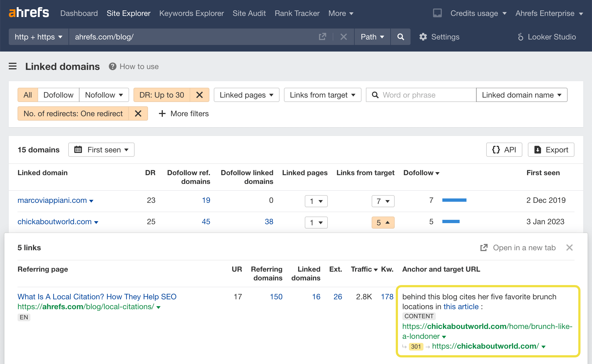Click the Export button
The image size is (592, 364).
tap(551, 150)
